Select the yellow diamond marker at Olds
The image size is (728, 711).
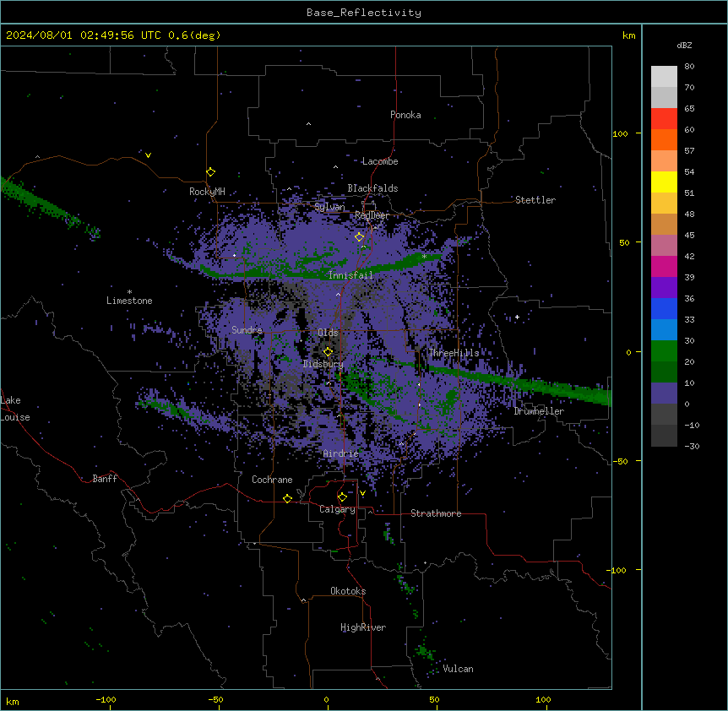[329, 352]
